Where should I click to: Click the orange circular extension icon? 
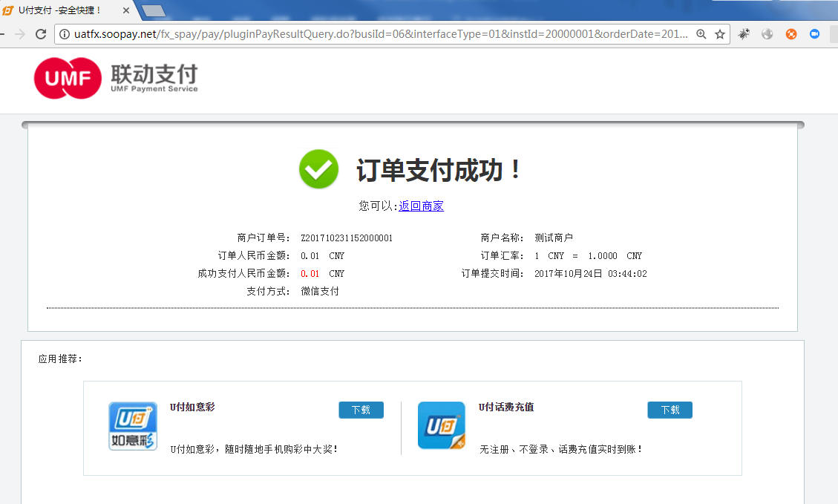(792, 33)
